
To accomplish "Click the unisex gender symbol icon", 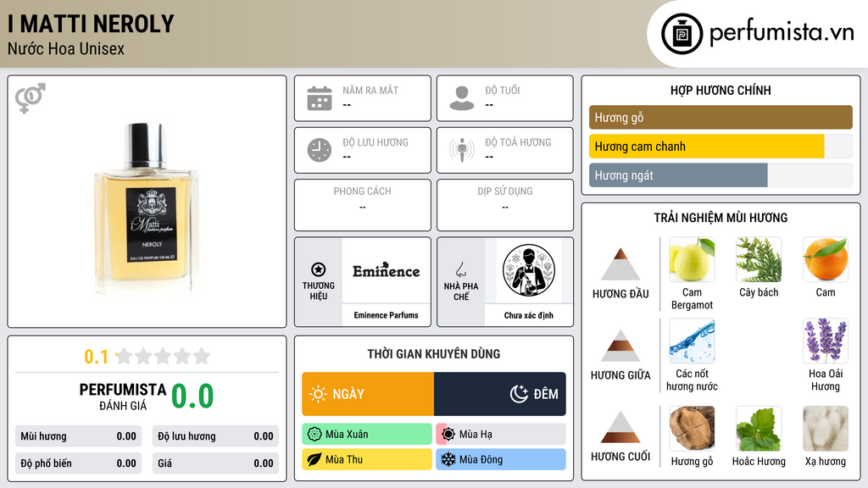I will pos(31,98).
